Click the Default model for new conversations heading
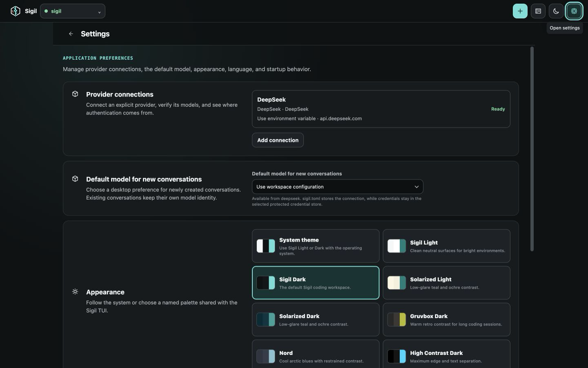Image resolution: width=588 pixels, height=368 pixels. pyautogui.click(x=144, y=179)
